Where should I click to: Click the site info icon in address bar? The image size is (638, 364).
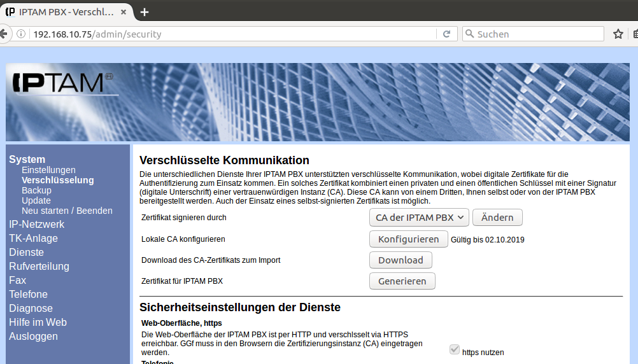click(x=21, y=34)
